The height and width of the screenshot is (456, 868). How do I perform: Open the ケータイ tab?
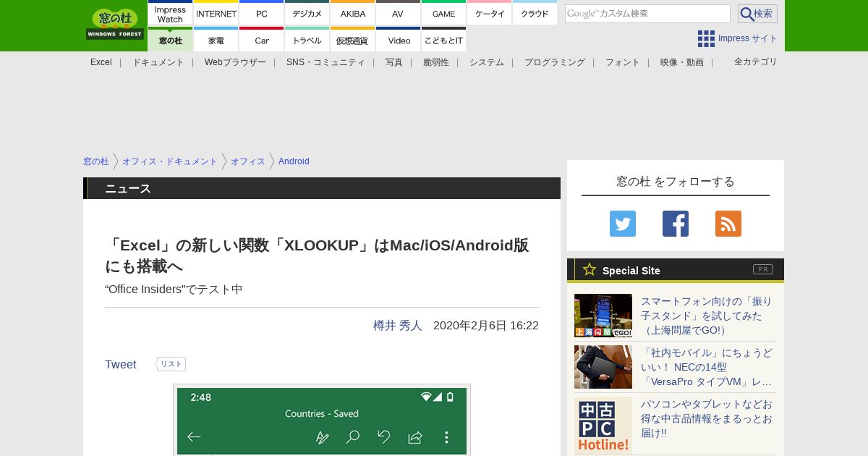coord(490,14)
